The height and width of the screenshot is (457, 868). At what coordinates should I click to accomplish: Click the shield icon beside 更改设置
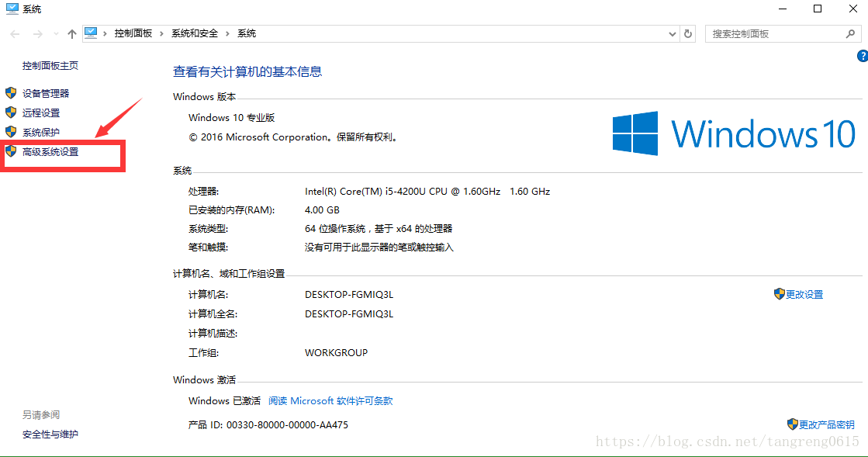coord(780,294)
